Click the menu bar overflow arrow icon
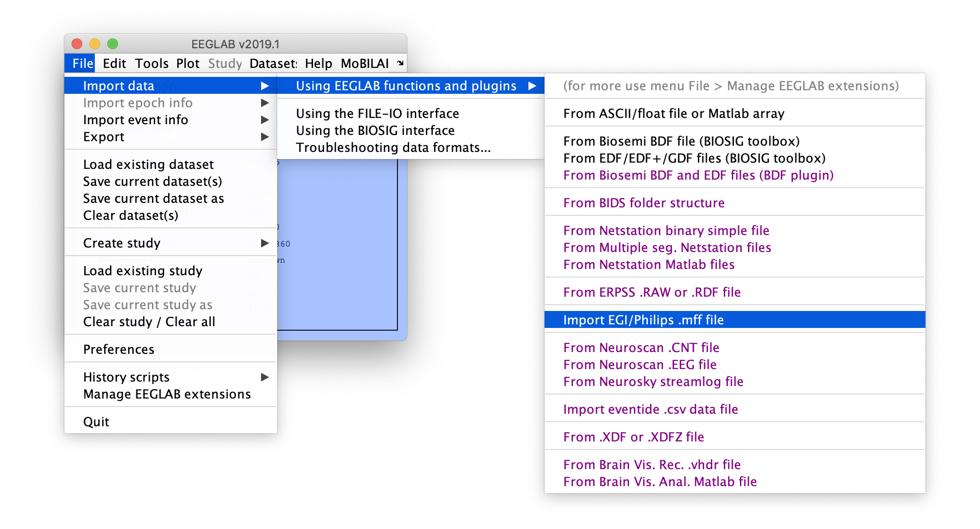This screenshot has width=980, height=529. tap(400, 63)
